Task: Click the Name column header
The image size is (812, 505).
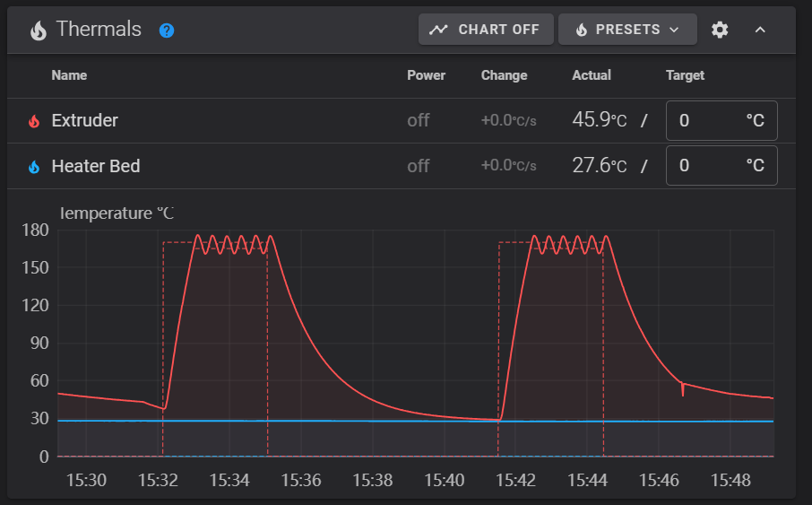Action: click(x=69, y=75)
